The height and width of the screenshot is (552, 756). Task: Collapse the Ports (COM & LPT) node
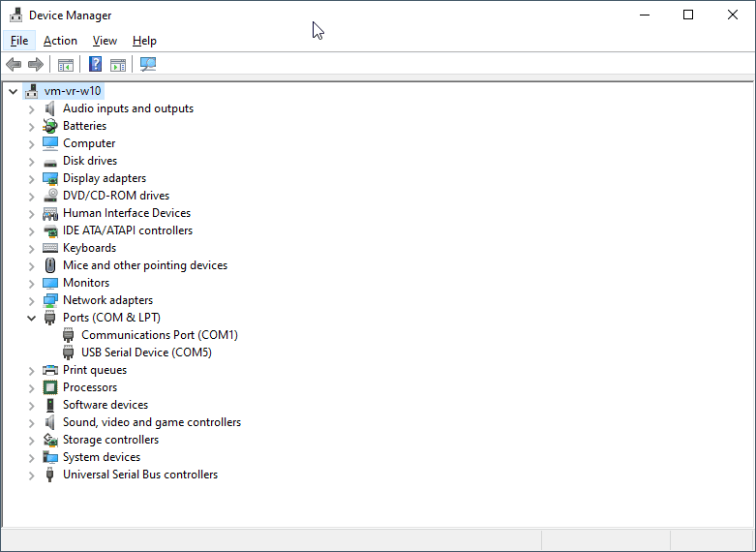point(31,318)
